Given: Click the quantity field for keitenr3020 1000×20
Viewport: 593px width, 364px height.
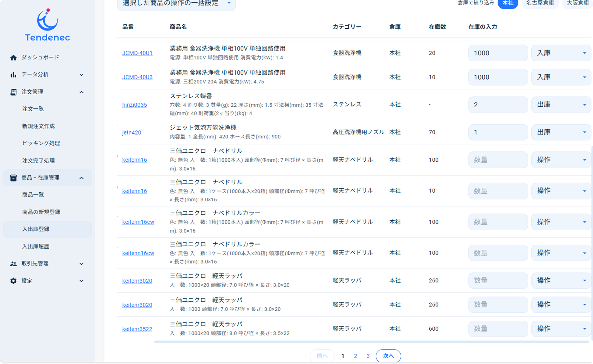Looking at the screenshot, I should tap(498, 280).
